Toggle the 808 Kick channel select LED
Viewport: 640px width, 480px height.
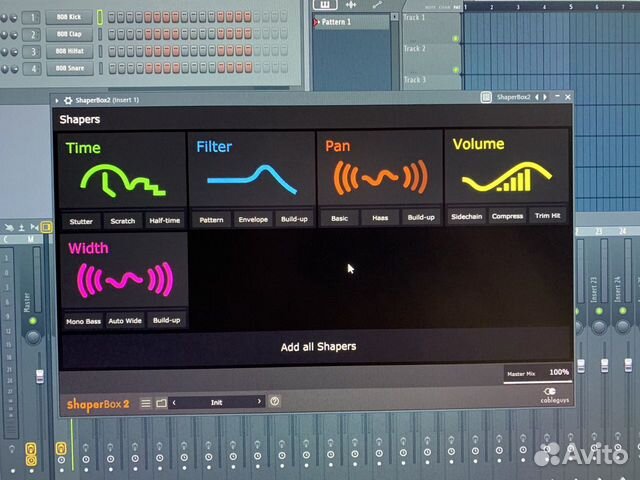point(100,17)
